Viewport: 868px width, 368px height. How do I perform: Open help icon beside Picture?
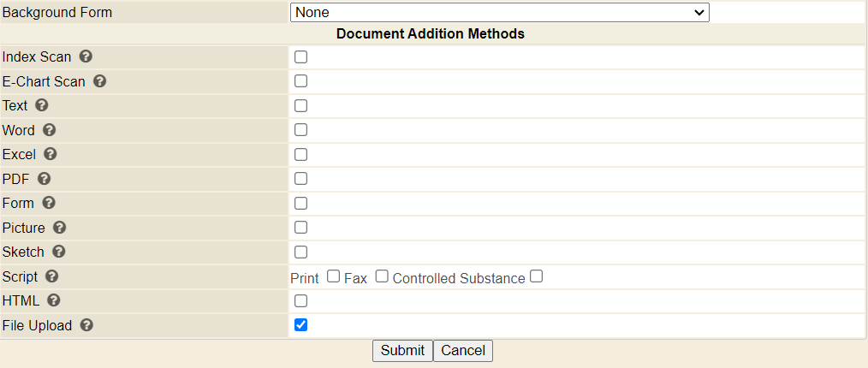click(60, 228)
